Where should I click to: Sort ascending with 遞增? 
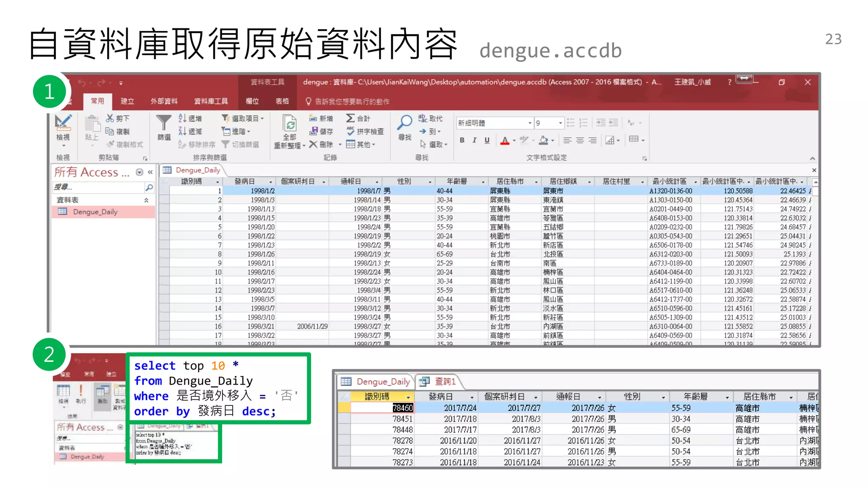coord(190,118)
